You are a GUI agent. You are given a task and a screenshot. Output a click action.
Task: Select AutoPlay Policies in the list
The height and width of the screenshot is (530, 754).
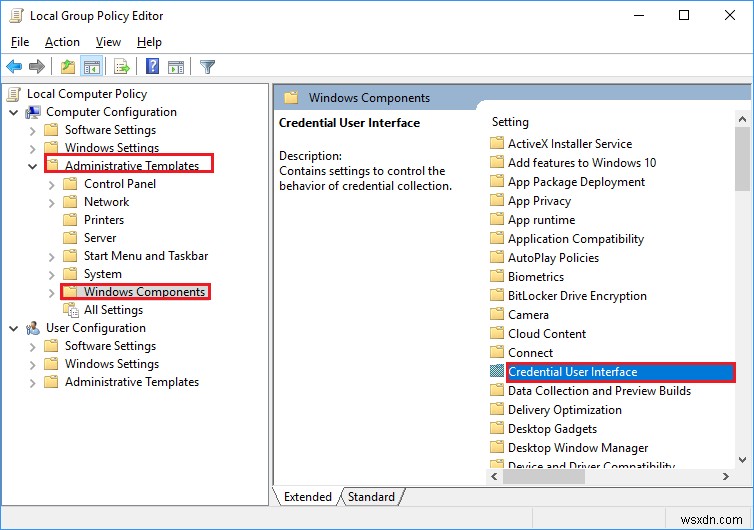click(553, 258)
